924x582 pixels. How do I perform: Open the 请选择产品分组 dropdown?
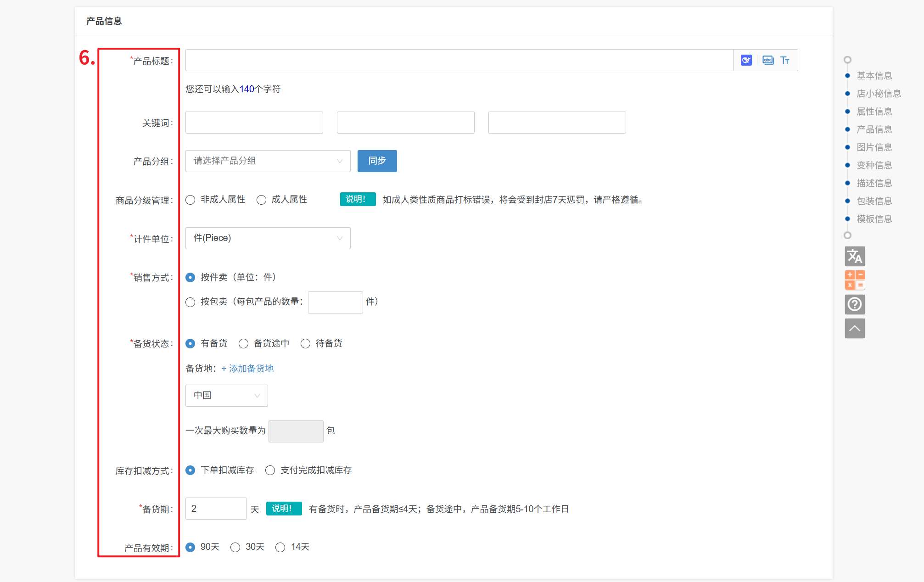[x=268, y=161]
